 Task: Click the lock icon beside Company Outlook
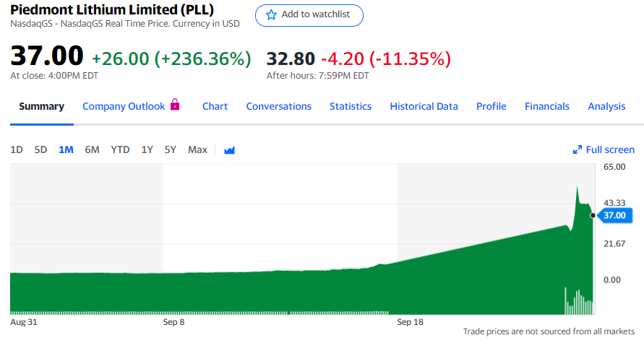click(x=174, y=105)
